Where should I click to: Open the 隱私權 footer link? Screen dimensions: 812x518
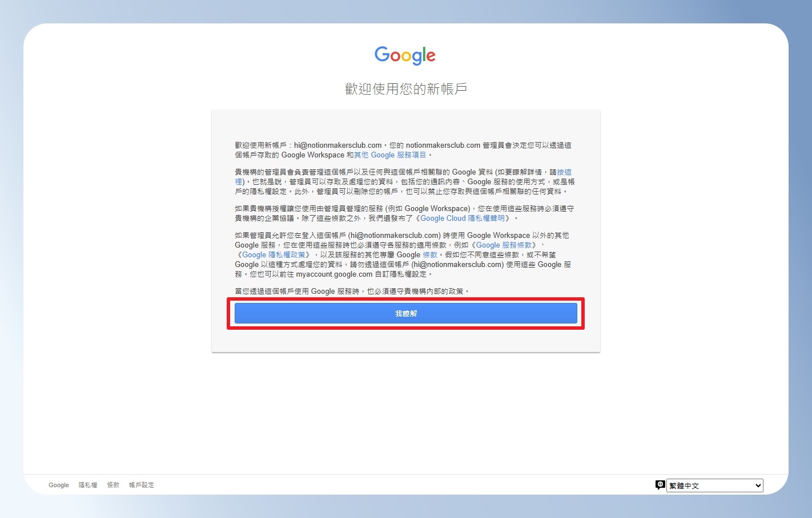coord(88,485)
